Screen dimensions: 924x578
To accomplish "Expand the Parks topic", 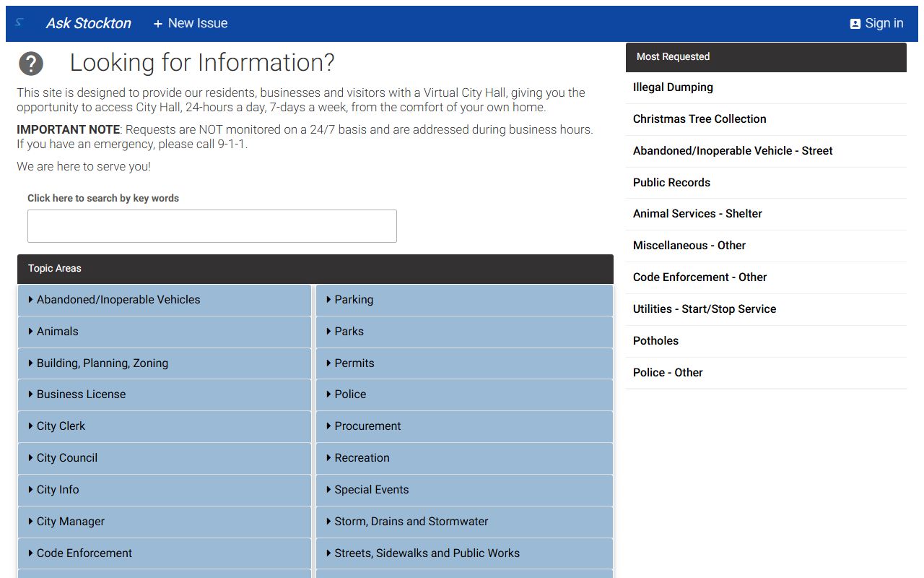I will click(x=464, y=332).
